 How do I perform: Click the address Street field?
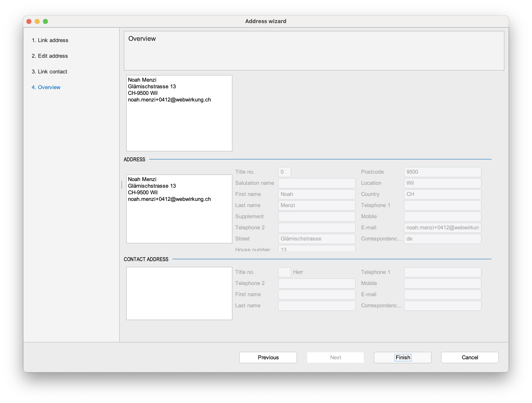click(317, 239)
